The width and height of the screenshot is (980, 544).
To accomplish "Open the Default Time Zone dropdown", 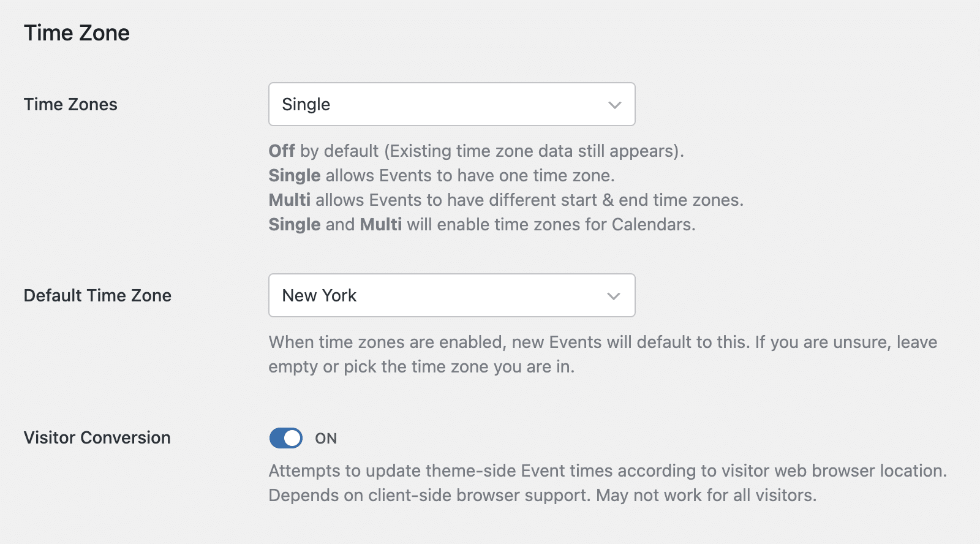I will pyautogui.click(x=451, y=295).
